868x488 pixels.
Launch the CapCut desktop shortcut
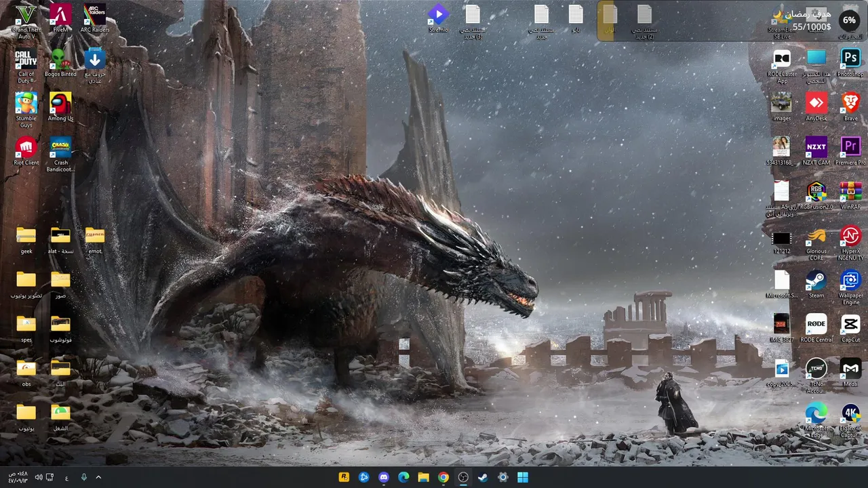click(850, 329)
